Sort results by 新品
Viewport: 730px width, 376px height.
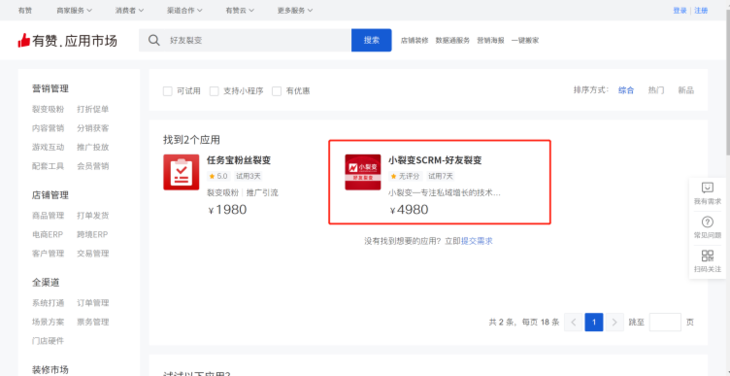[x=686, y=90]
